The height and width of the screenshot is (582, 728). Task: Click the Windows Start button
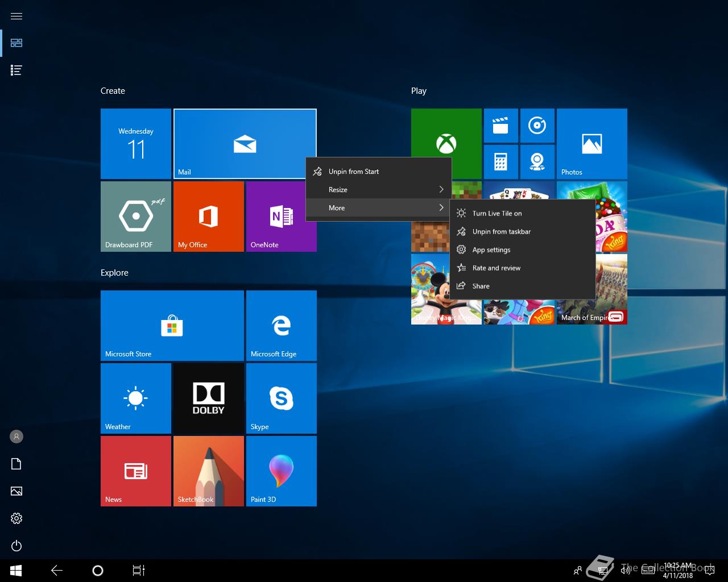click(16, 571)
